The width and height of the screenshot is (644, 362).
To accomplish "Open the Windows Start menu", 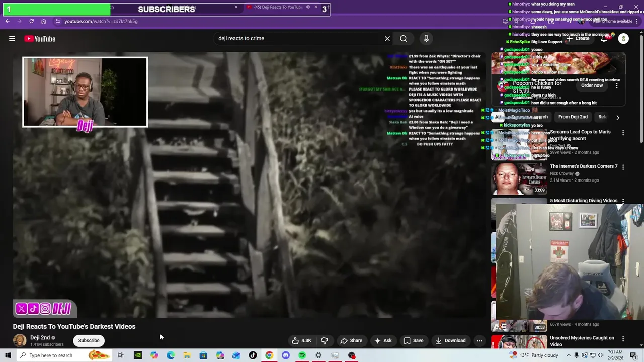I will pos(8,355).
